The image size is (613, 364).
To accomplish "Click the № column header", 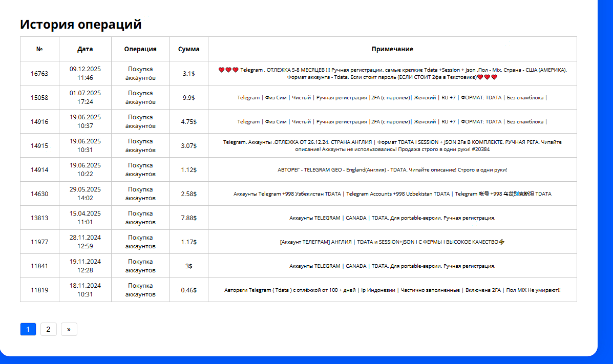I will (39, 49).
